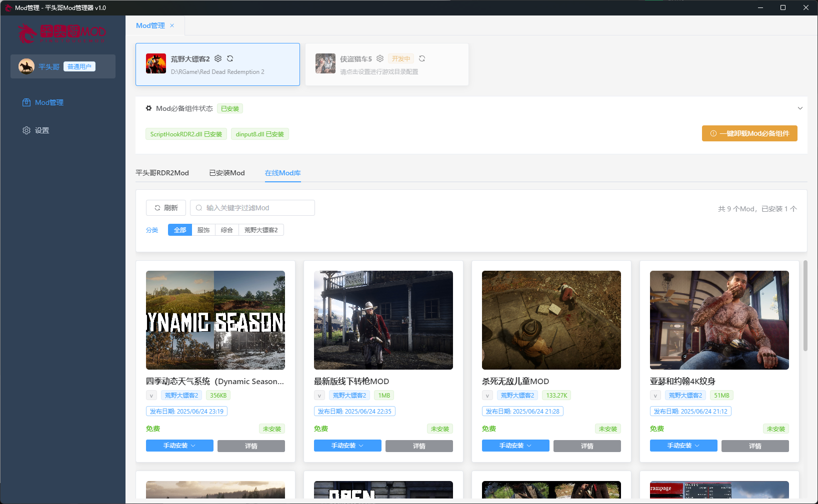
Task: Click the mod list vertical scrollbar
Action: coord(805,306)
